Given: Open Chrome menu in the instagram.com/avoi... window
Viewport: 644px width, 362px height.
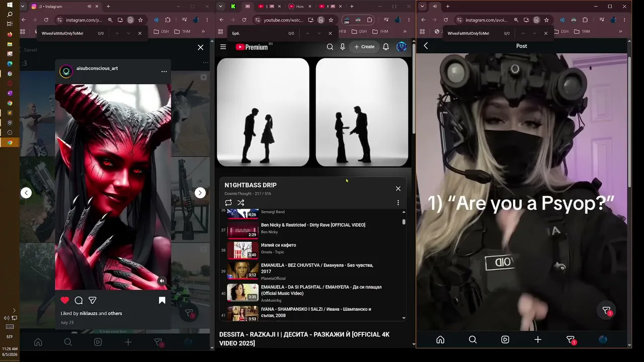Looking at the screenshot, I should (624, 20).
